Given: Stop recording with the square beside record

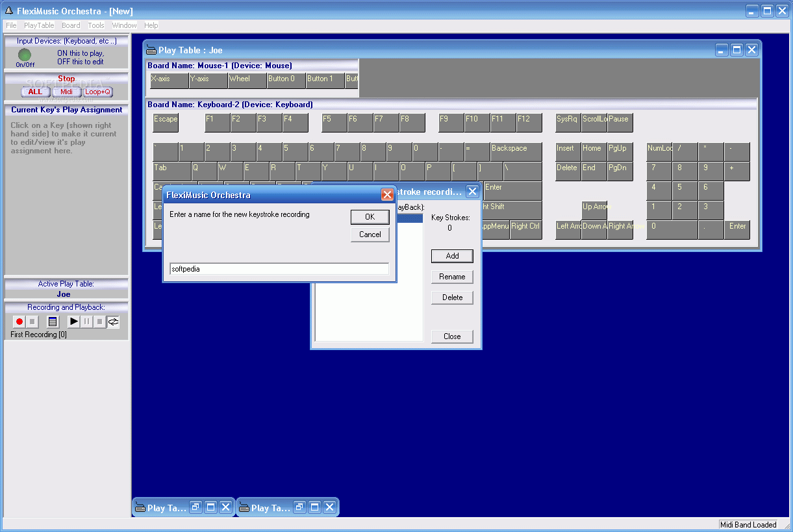Looking at the screenshot, I should [x=32, y=322].
